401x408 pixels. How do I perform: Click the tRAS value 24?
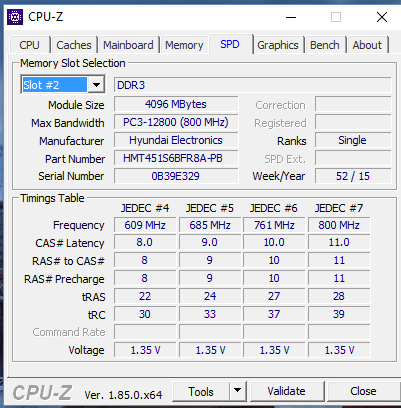[210, 296]
